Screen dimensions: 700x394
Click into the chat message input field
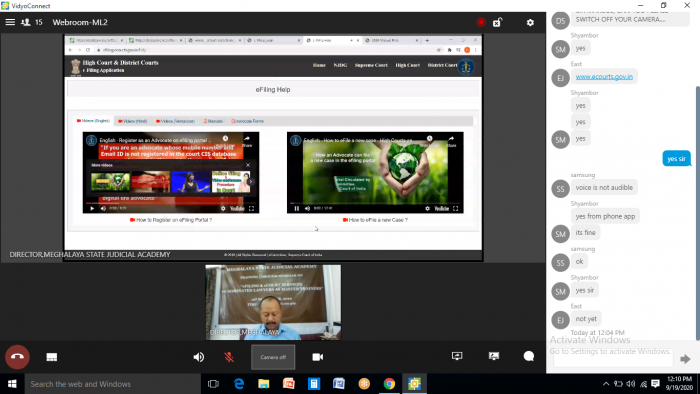point(613,358)
